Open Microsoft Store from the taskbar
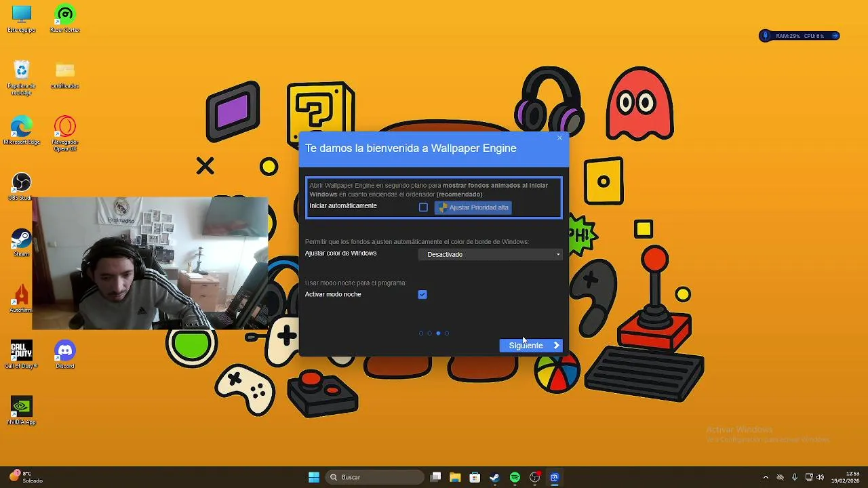This screenshot has height=488, width=868. pyautogui.click(x=475, y=477)
